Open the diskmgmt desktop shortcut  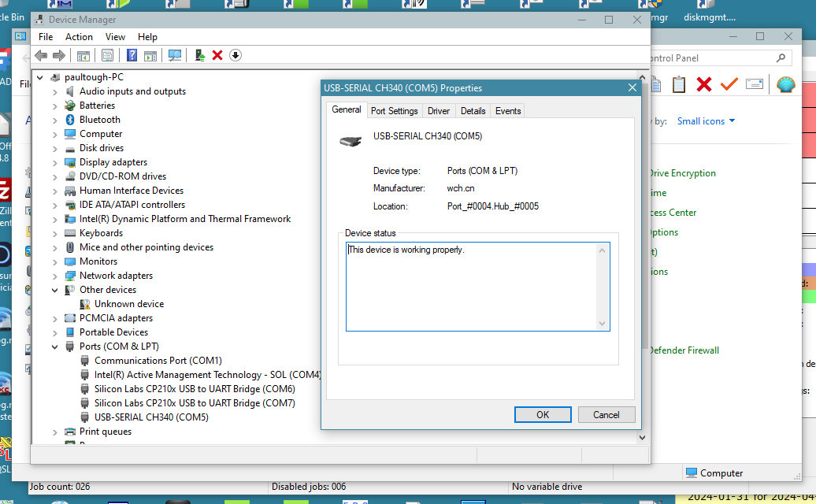(709, 12)
